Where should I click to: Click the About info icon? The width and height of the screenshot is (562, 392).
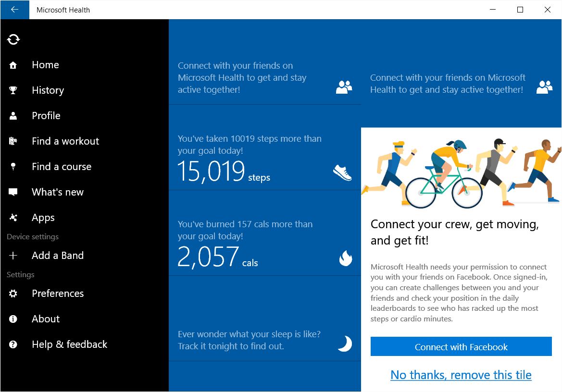[13, 319]
